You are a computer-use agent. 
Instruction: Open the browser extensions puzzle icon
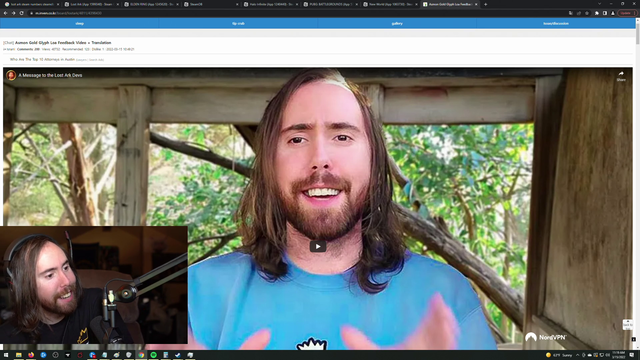597,13
